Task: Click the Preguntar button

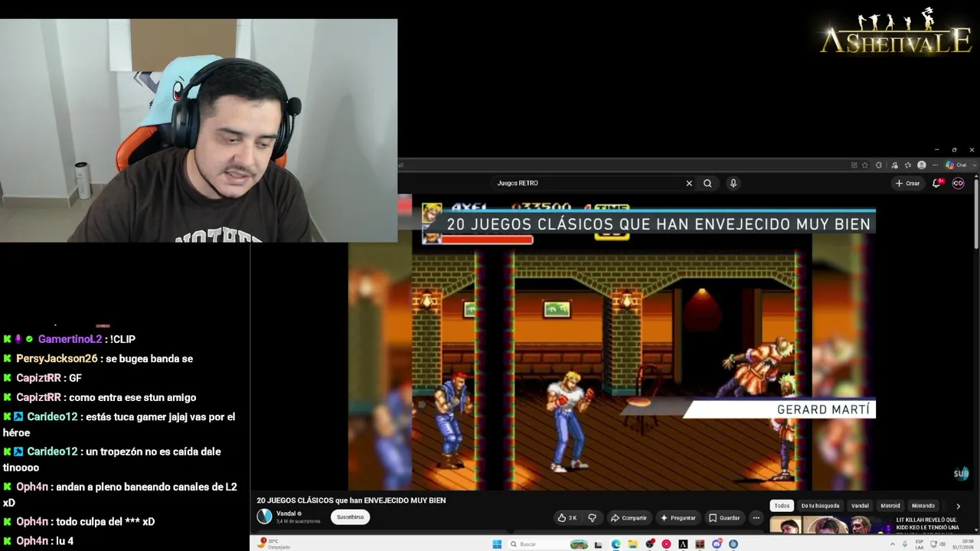Action: point(678,518)
